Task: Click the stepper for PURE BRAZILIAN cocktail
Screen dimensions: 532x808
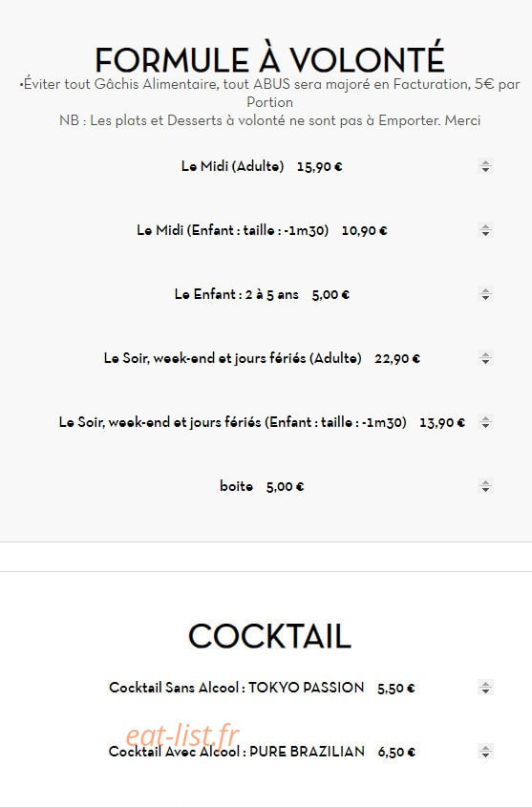Action: [x=485, y=752]
